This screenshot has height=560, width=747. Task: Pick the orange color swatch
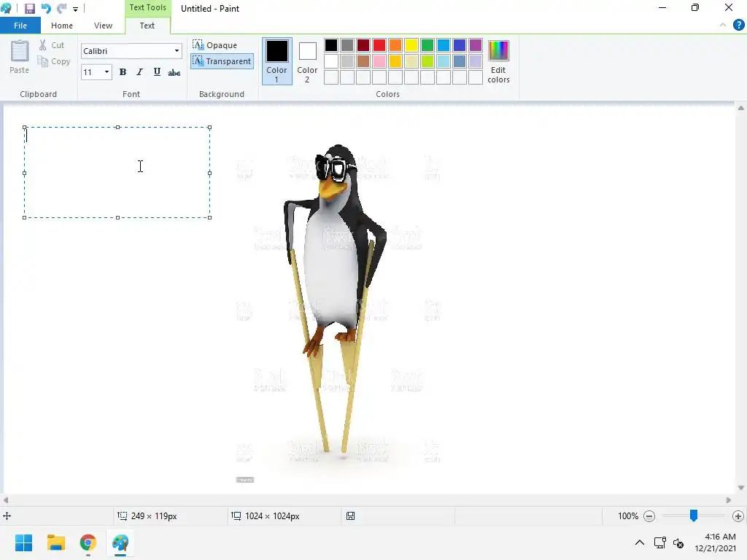(395, 45)
